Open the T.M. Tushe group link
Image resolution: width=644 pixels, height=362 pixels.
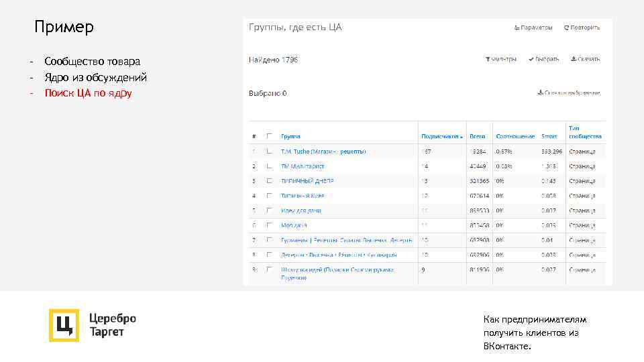(323, 152)
